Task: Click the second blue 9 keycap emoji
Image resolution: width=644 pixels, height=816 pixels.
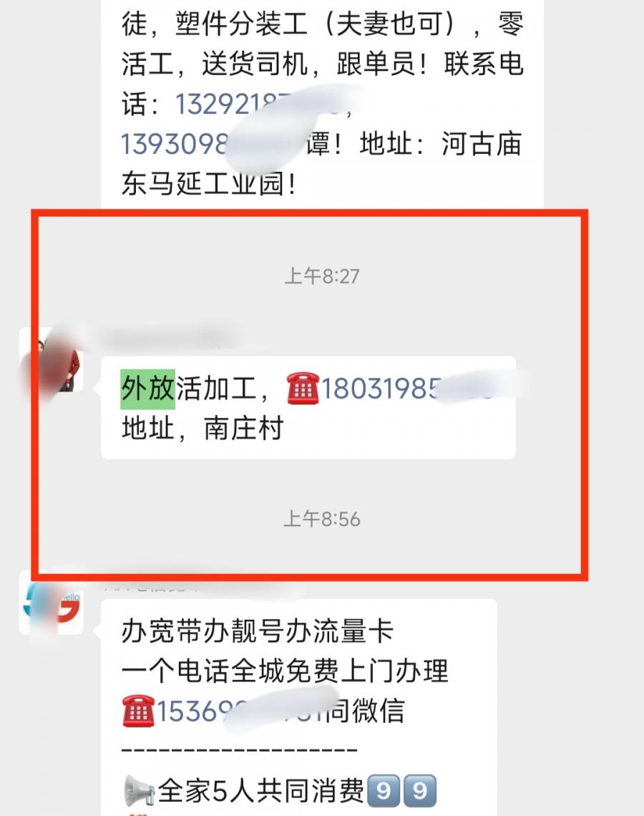Action: [420, 792]
